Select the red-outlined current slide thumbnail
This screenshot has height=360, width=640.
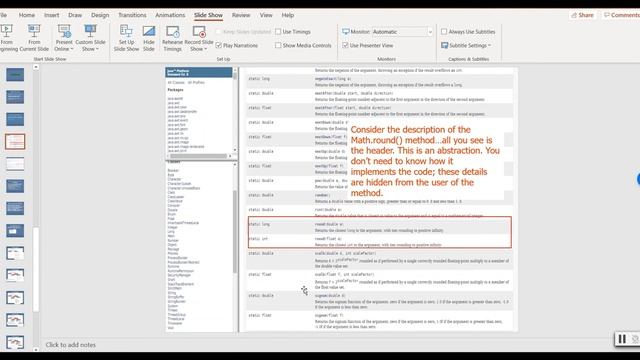click(x=15, y=142)
